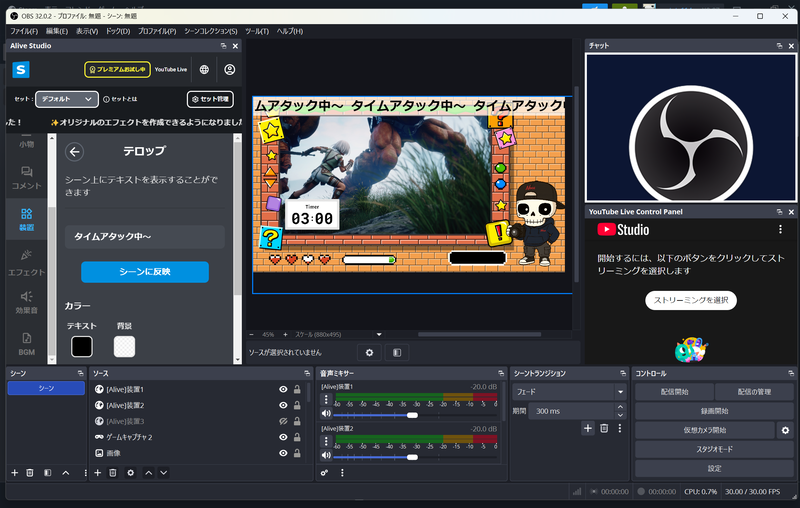
Task: Undock the 音声ミキサー panel
Action: click(501, 373)
